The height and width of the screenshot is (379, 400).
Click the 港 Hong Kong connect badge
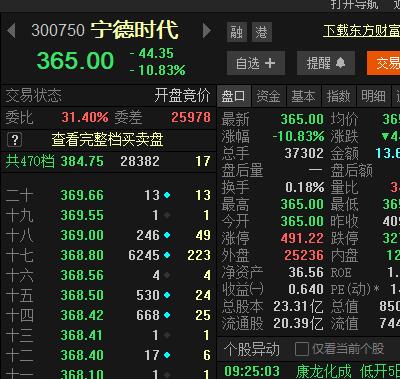(x=262, y=32)
